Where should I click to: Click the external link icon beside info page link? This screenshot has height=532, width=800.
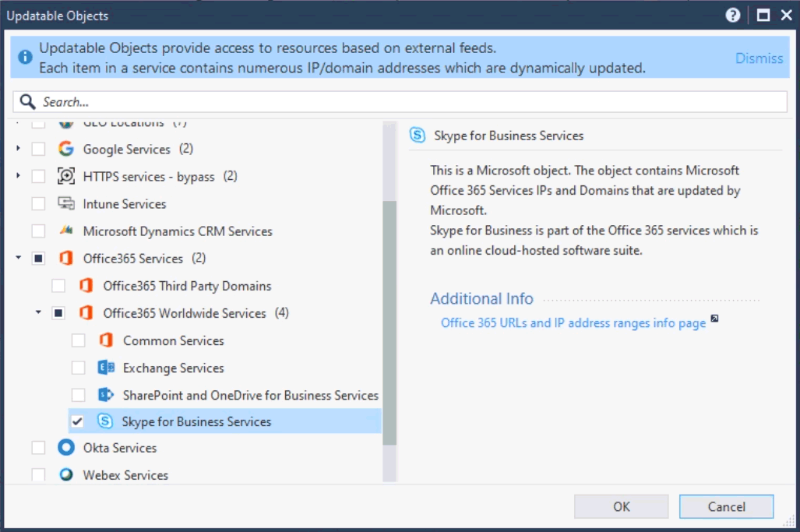coord(715,319)
